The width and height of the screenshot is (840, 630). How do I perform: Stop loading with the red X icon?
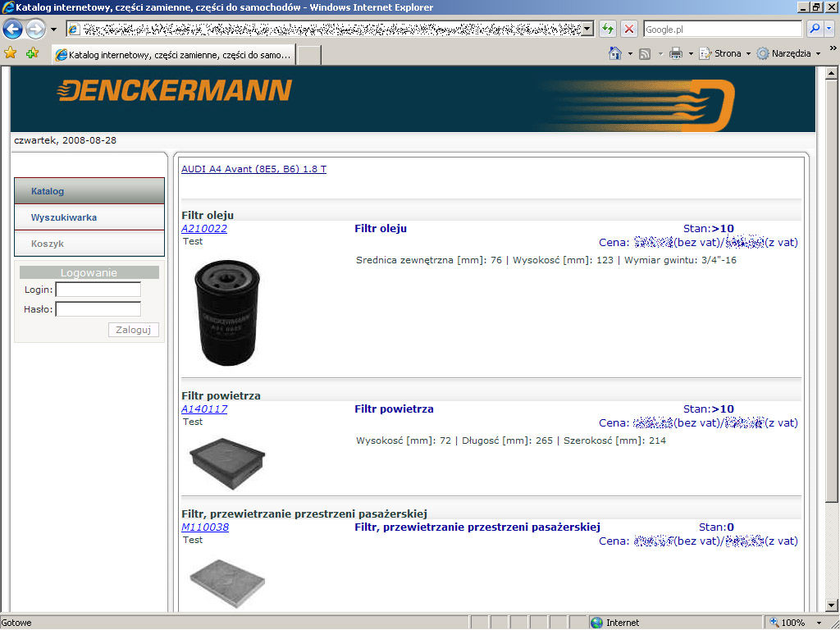point(629,29)
